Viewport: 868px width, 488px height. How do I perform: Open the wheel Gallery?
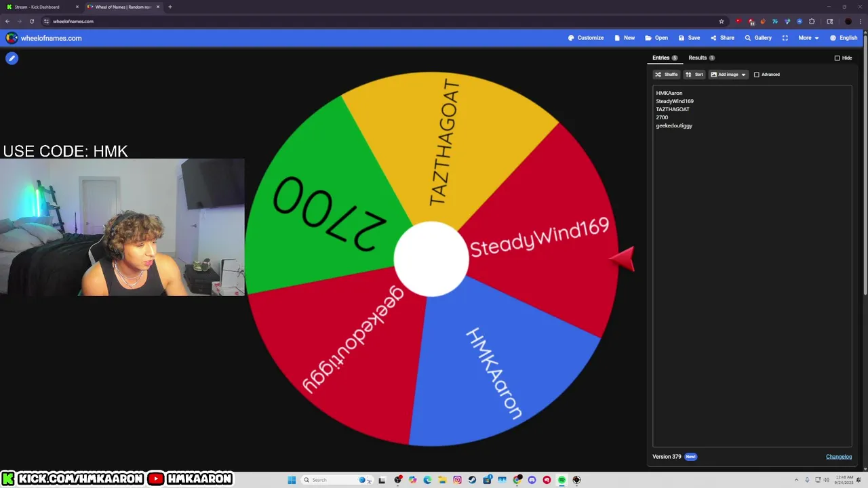pyautogui.click(x=758, y=38)
